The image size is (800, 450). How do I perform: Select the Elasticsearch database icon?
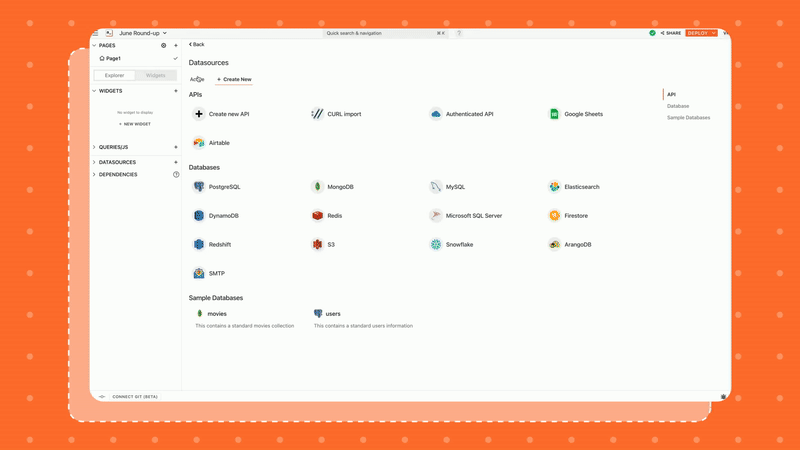pos(554,187)
